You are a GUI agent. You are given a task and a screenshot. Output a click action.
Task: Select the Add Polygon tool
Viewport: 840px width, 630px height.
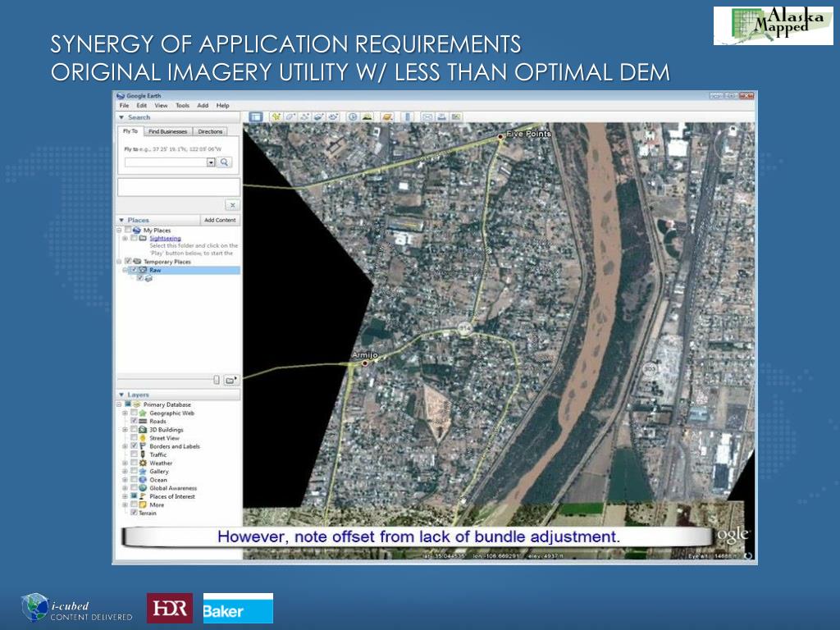pos(290,116)
